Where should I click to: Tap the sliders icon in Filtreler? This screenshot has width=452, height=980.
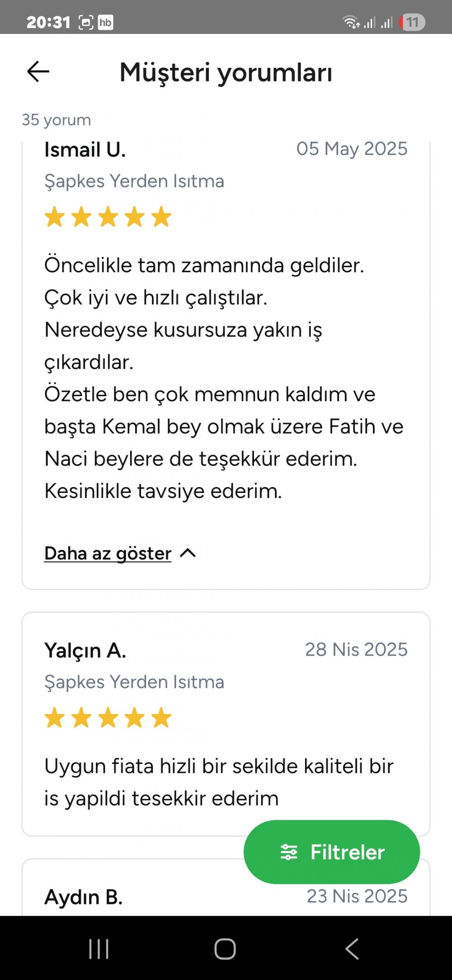[x=289, y=852]
